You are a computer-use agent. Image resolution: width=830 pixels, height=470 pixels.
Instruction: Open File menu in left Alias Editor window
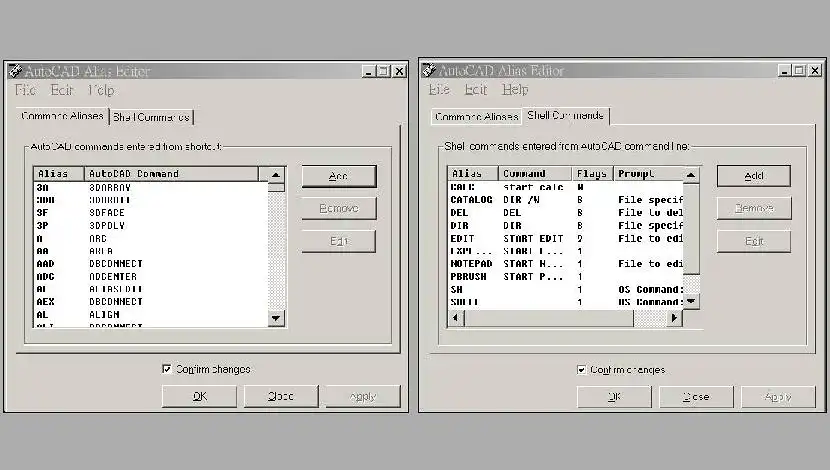tap(25, 90)
